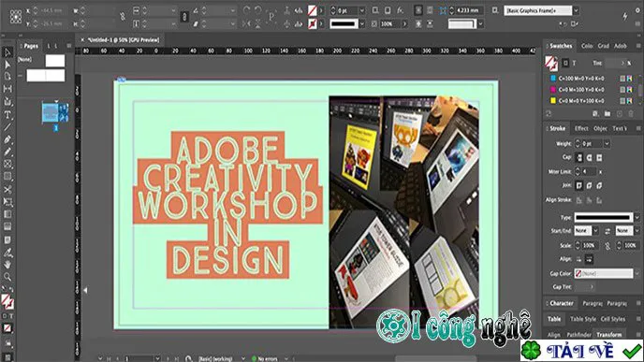
Task: Select the Scissors tool
Action: point(7,190)
